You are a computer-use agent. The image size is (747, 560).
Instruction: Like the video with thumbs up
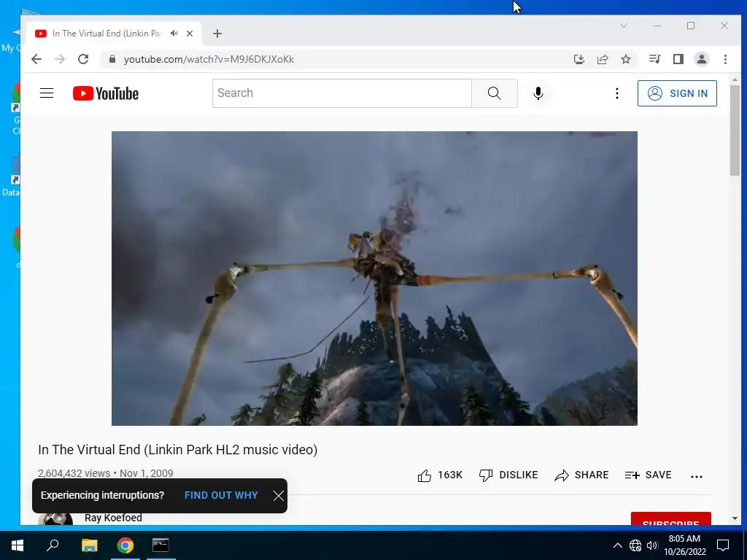pos(424,475)
